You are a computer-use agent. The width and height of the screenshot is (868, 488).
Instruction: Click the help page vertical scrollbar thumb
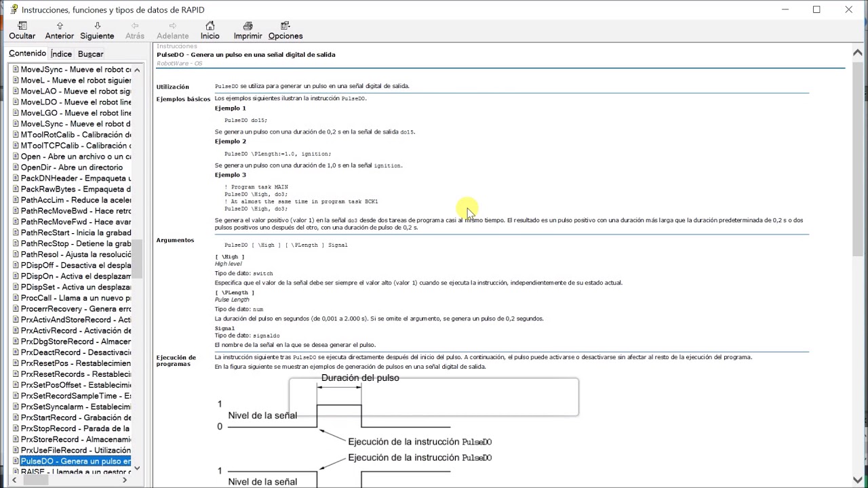pos(857,158)
